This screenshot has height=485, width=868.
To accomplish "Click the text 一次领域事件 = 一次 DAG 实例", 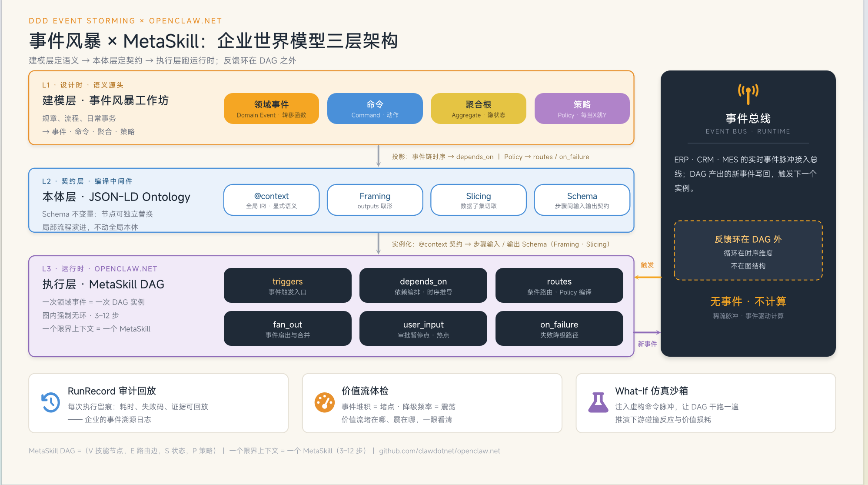I will (x=93, y=302).
